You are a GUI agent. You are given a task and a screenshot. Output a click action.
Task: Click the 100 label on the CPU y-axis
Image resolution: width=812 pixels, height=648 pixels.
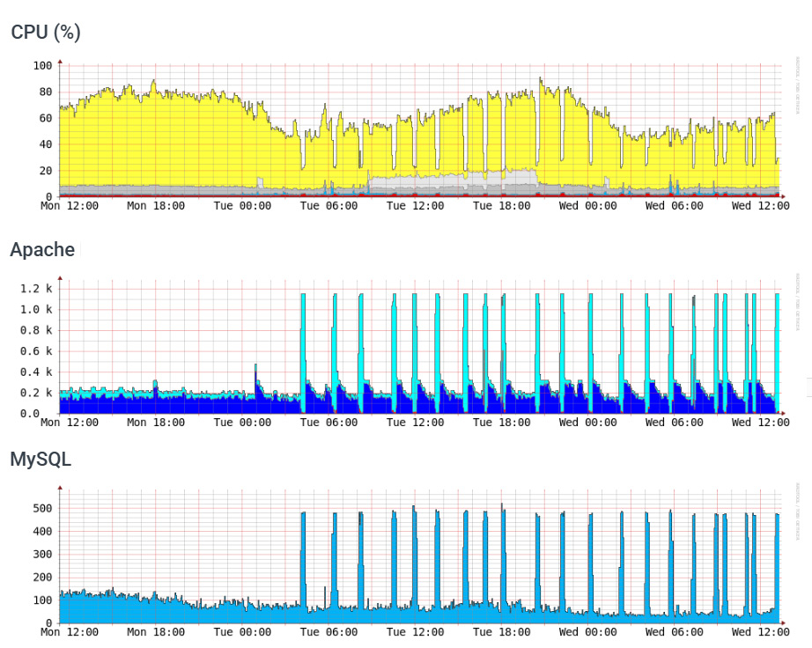[x=42, y=66]
